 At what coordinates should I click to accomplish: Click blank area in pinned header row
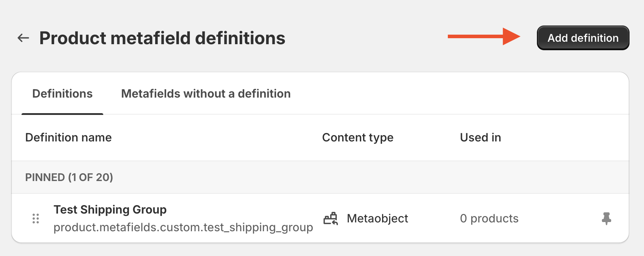(x=353, y=177)
